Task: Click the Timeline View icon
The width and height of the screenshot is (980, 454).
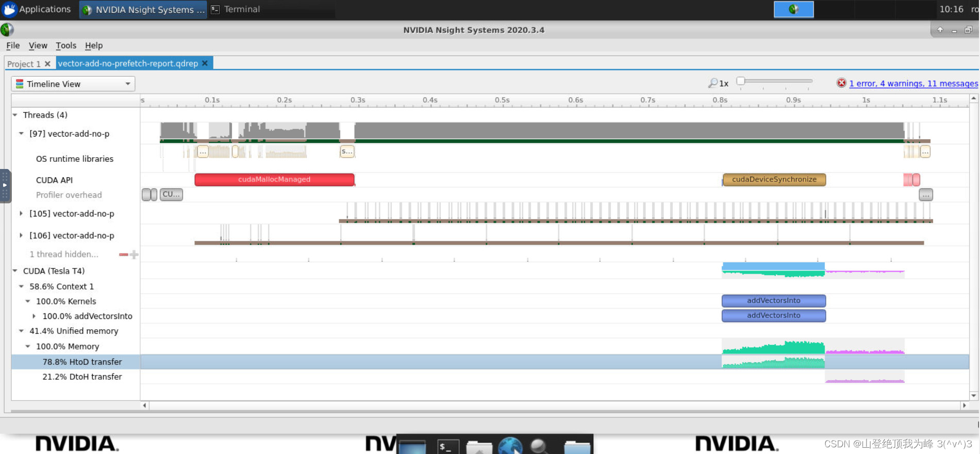Action: [20, 84]
